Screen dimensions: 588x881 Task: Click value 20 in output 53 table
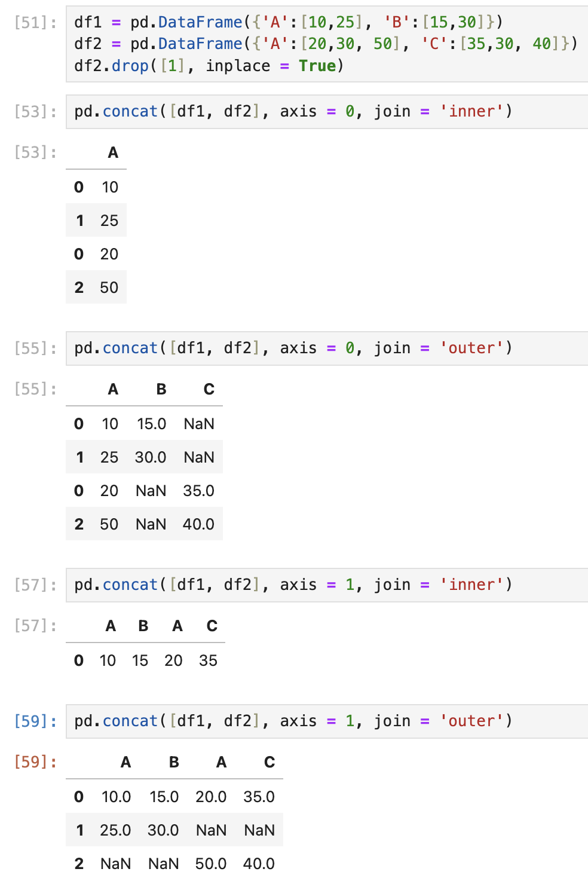coord(109,254)
